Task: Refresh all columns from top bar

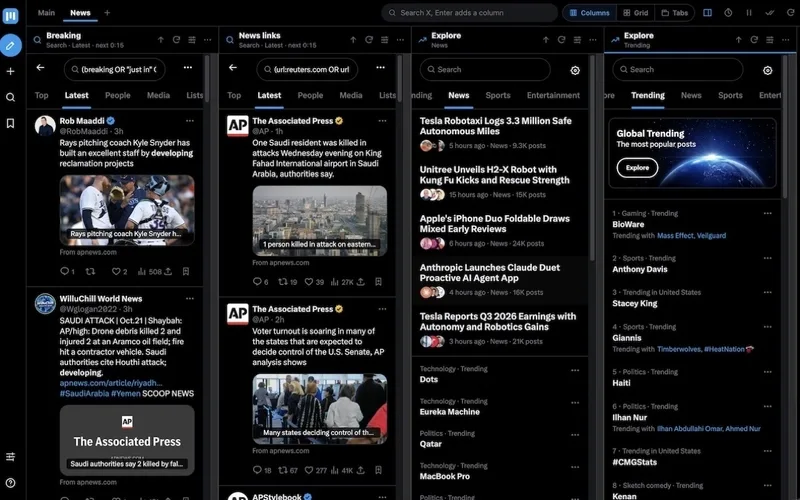Action: 790,13
